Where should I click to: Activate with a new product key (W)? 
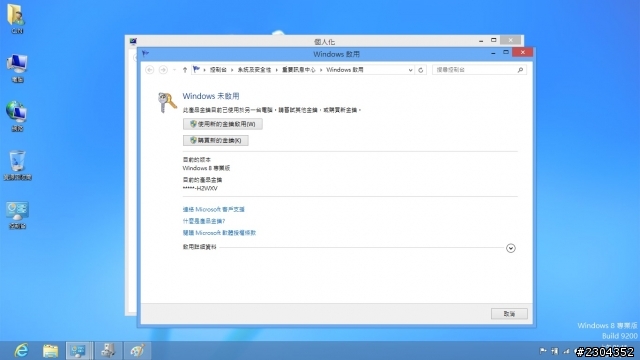[222, 124]
